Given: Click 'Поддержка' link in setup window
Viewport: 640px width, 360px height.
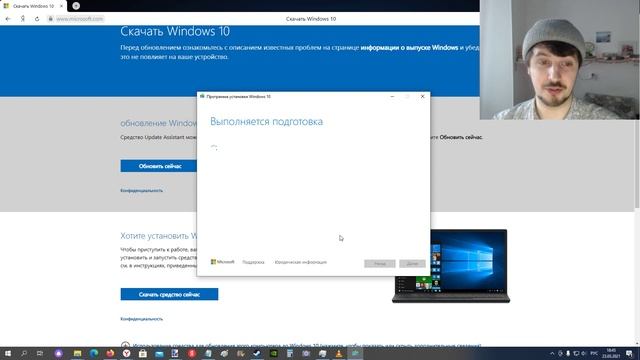Looking at the screenshot, I should click(x=253, y=262).
